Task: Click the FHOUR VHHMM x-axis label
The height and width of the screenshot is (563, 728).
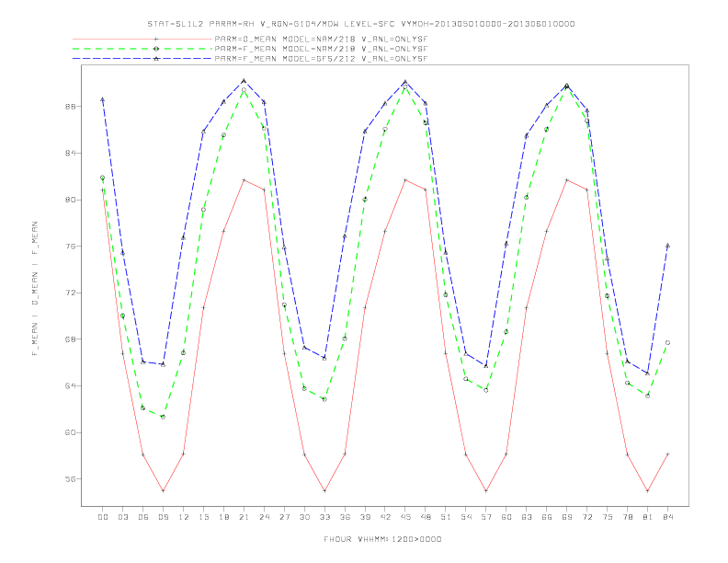Action: coord(382,539)
